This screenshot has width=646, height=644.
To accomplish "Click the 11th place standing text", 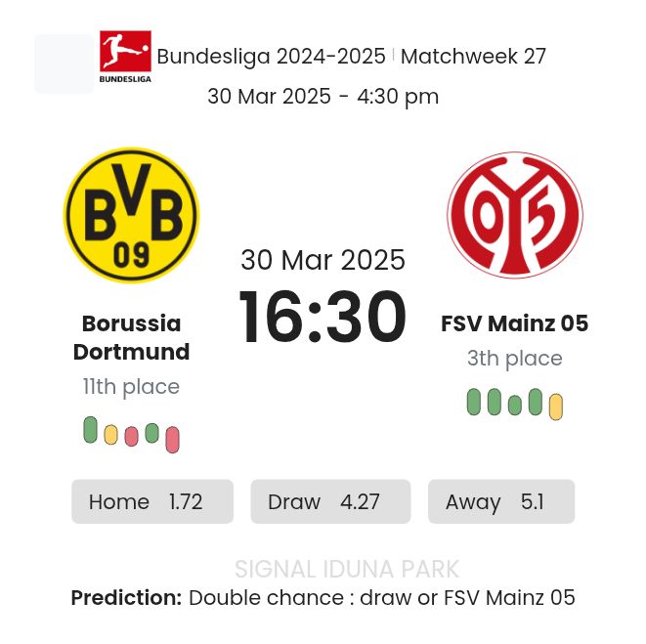I will (131, 387).
